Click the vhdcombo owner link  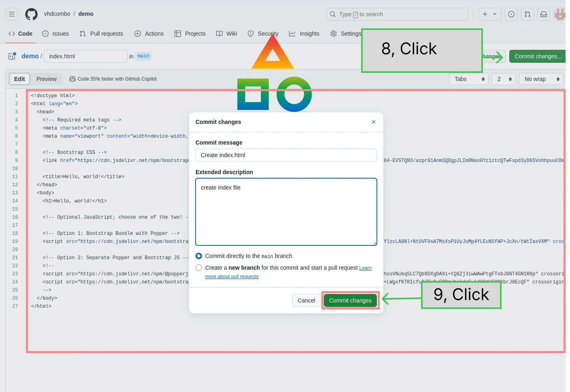pos(57,14)
